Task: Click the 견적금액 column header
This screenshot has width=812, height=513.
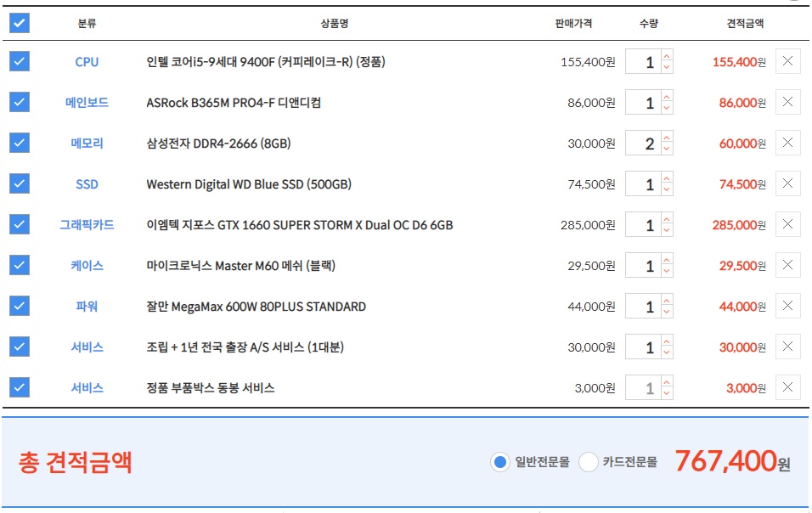Action: pos(745,23)
